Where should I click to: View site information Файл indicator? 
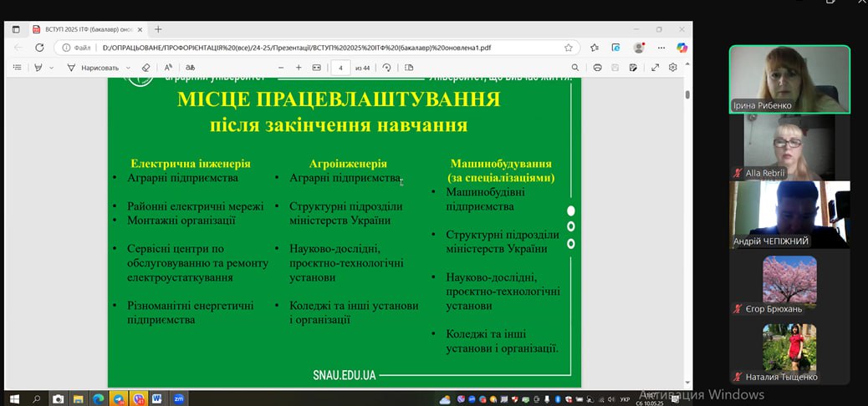coord(76,48)
